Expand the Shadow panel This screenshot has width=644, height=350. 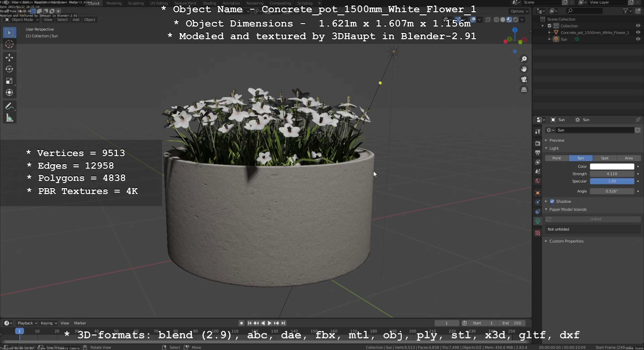(x=546, y=202)
